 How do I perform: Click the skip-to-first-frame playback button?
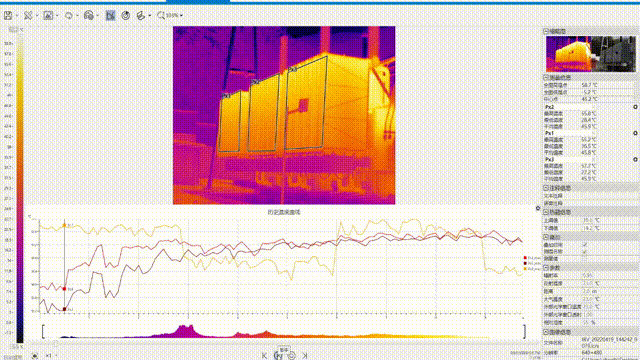264,356
